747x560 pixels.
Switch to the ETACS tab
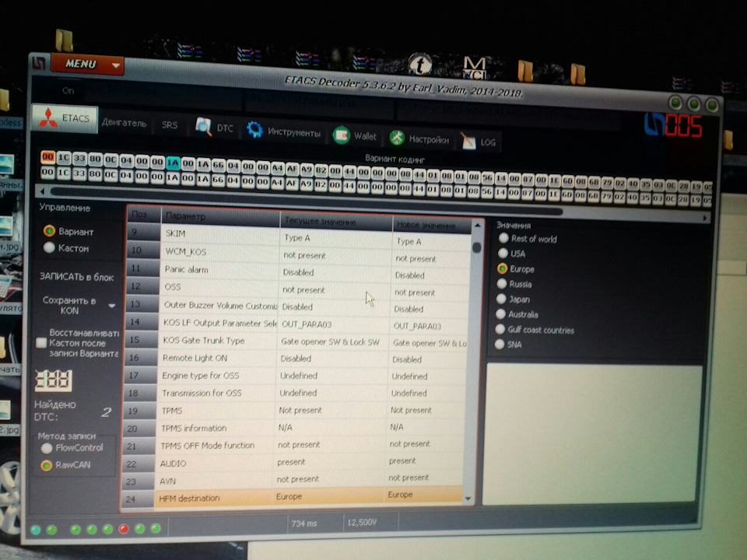coord(65,118)
